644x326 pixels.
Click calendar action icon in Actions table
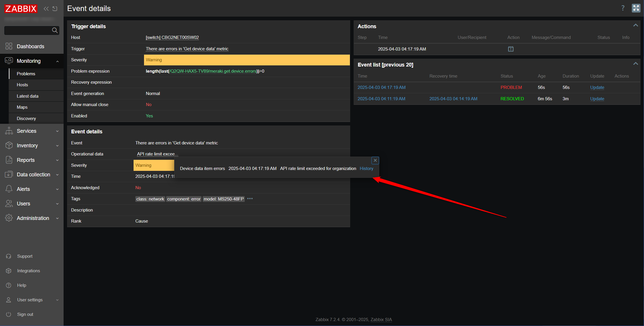pos(511,49)
